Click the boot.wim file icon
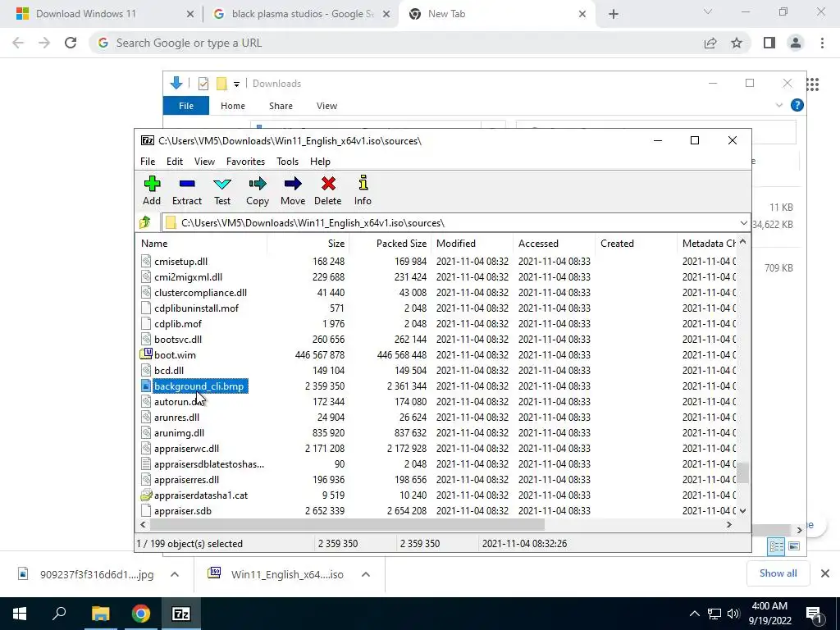This screenshot has width=840, height=630. tap(146, 354)
